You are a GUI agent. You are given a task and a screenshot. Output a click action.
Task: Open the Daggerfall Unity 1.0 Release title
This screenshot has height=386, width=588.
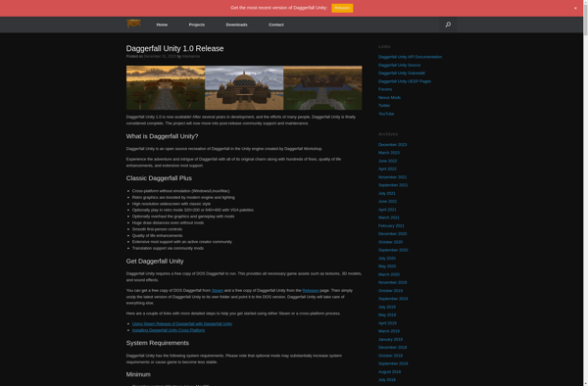point(174,48)
